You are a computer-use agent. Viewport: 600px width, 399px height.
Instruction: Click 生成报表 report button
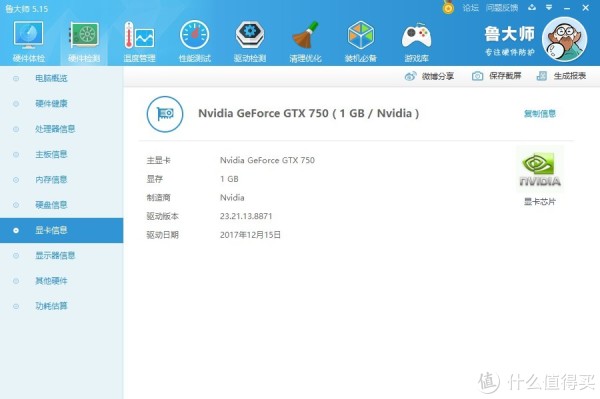561,76
